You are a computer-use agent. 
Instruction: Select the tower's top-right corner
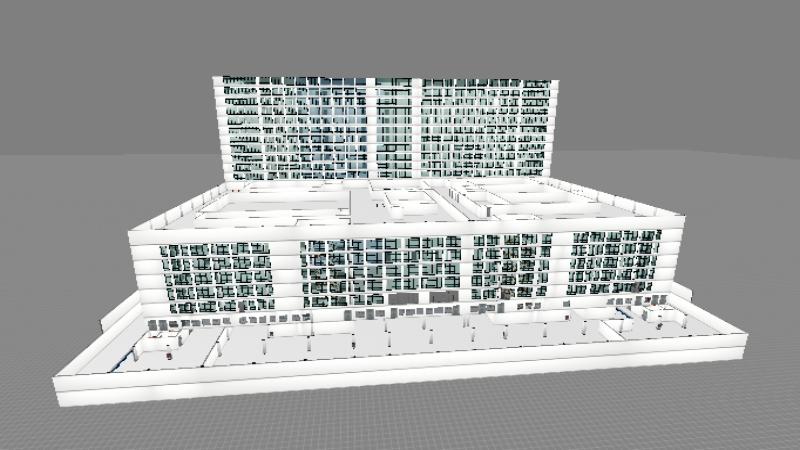557,78
